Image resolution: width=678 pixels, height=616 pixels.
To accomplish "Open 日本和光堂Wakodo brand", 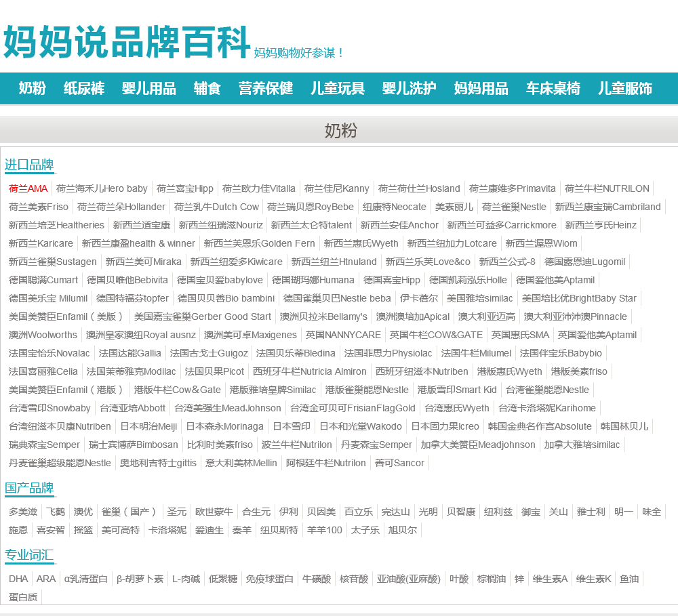I will [361, 426].
